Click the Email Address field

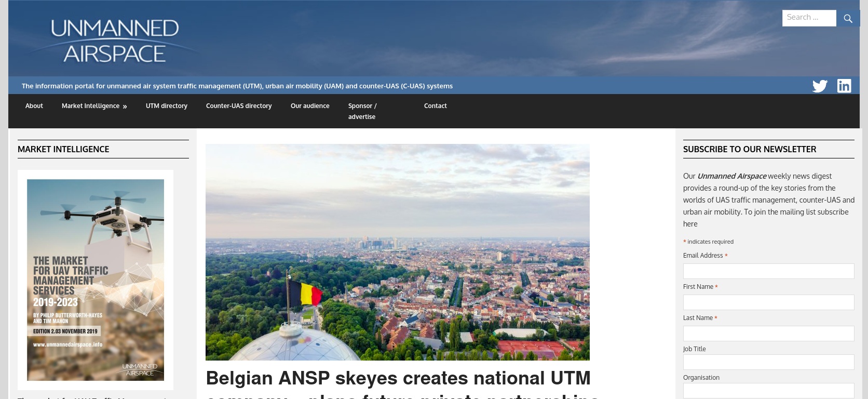click(x=768, y=271)
